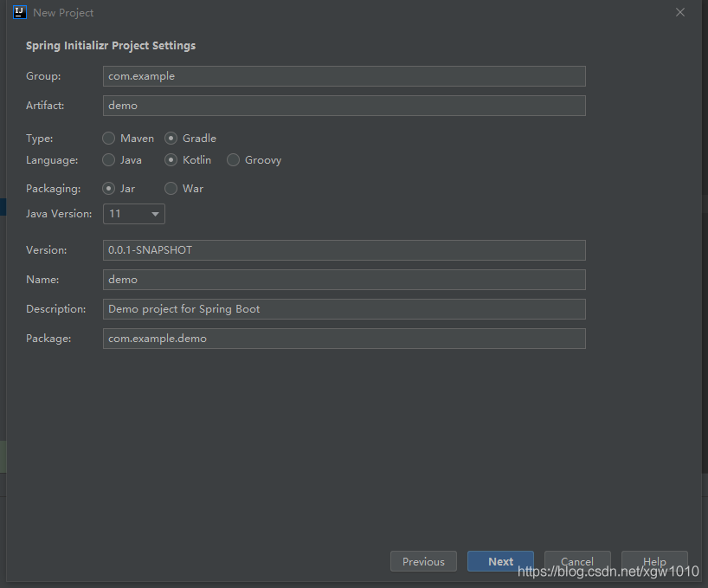Cancel the project setup
708x588 pixels.
576,561
